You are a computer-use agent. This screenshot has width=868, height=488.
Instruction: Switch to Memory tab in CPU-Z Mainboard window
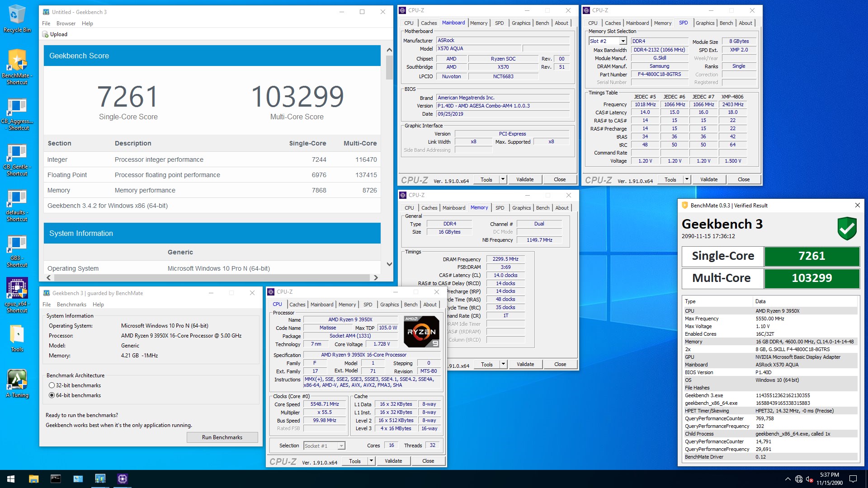point(478,23)
